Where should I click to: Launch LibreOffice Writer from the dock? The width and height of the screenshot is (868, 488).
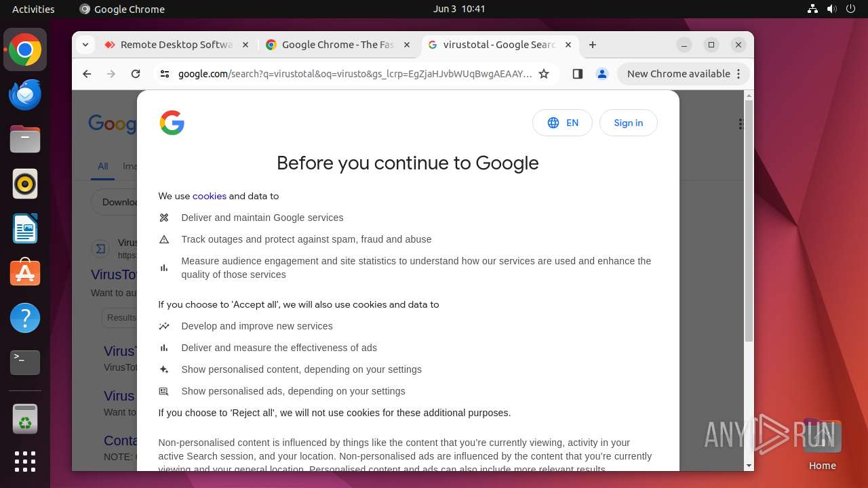click(x=25, y=229)
